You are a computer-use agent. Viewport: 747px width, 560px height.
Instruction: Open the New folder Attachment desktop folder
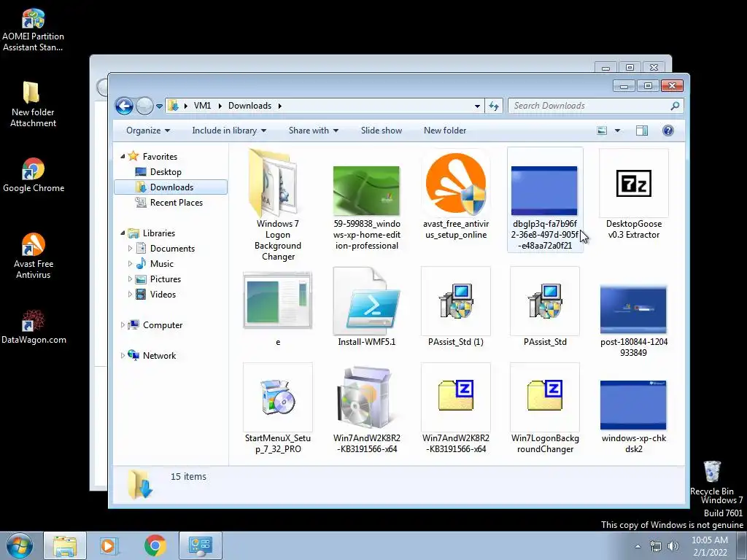33,104
